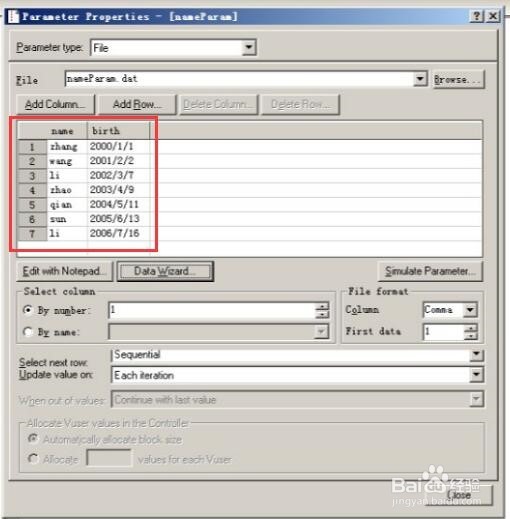Screen dimensions: 510x519
Task: Select row 1 header in table
Action: tap(32, 147)
